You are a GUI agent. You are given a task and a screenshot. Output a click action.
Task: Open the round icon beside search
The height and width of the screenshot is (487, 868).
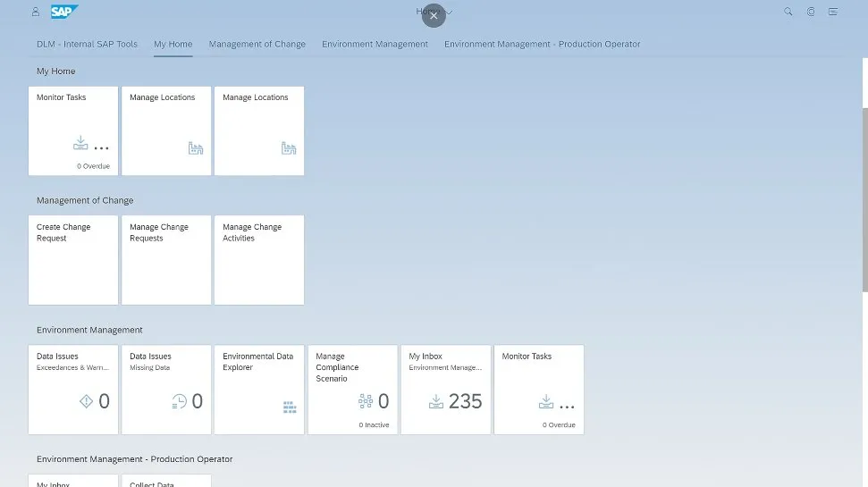coord(811,12)
